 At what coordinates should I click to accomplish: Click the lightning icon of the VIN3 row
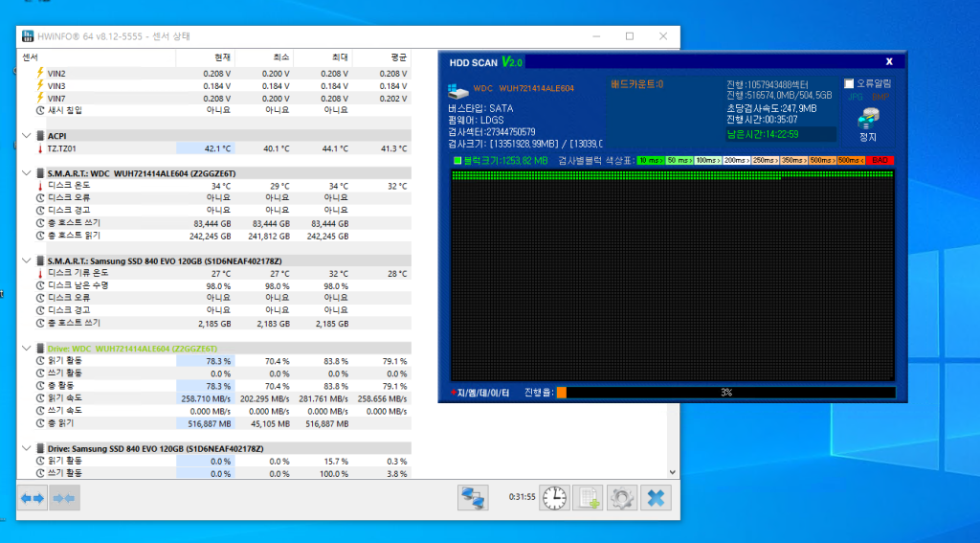[40, 85]
